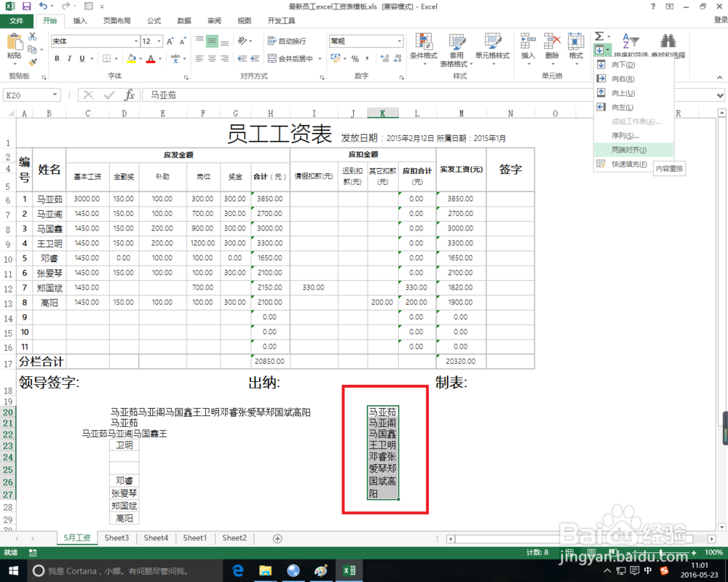Toggle align text right
Screen dimensions: 728x582
pyautogui.click(x=225, y=58)
